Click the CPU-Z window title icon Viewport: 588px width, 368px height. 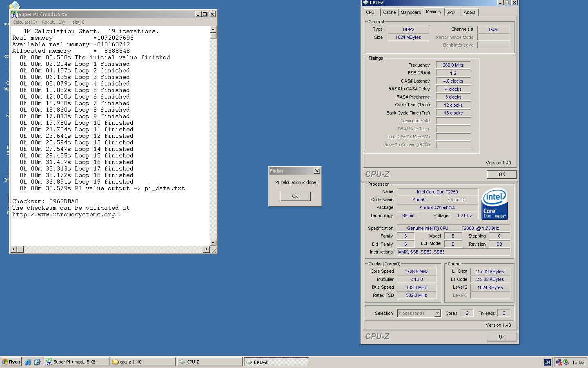point(365,2)
